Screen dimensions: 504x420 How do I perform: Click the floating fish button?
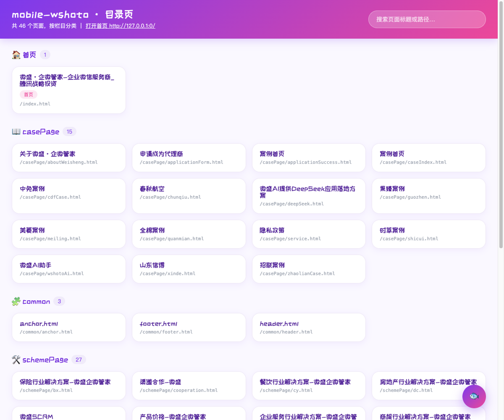pos(474,396)
